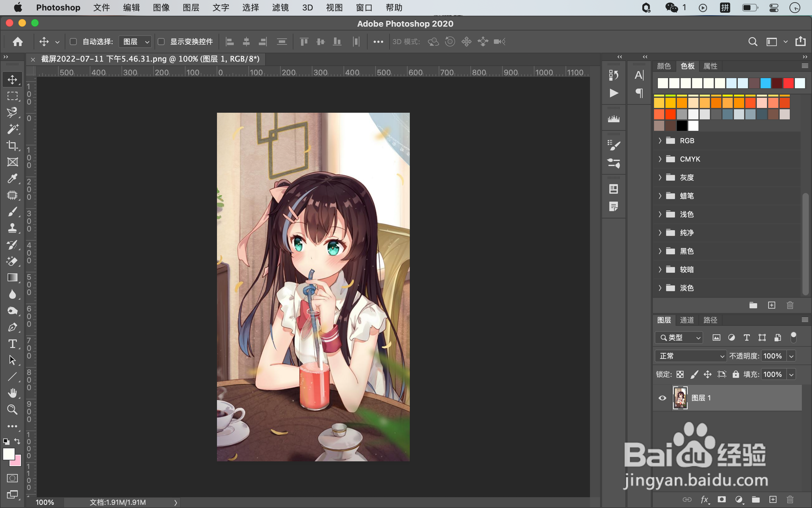Hide 图层 1 with the eye icon
Viewport: 812px width, 508px height.
tap(662, 398)
